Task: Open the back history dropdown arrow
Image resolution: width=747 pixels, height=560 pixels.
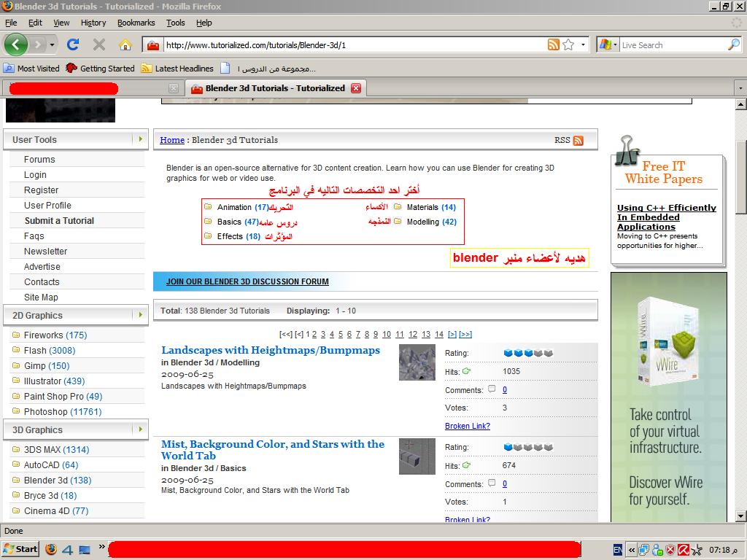Action: [52, 44]
